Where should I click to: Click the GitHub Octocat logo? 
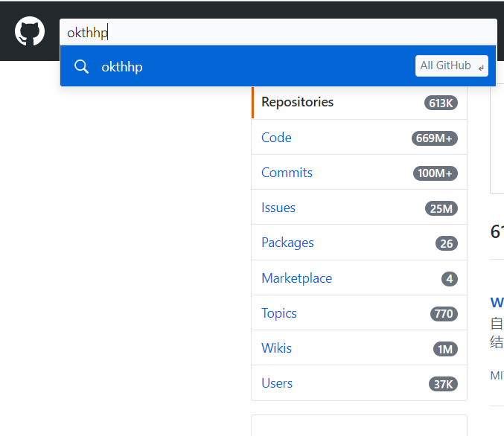point(30,32)
